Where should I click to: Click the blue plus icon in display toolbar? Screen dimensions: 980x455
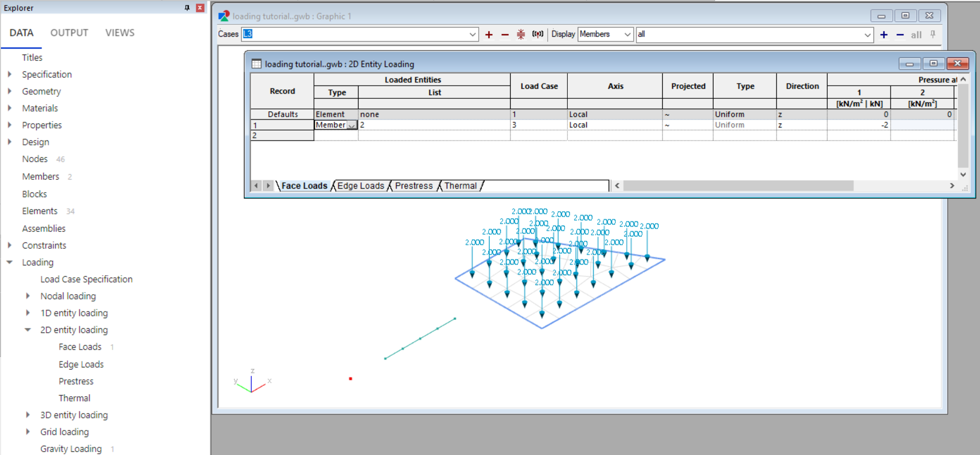click(884, 35)
